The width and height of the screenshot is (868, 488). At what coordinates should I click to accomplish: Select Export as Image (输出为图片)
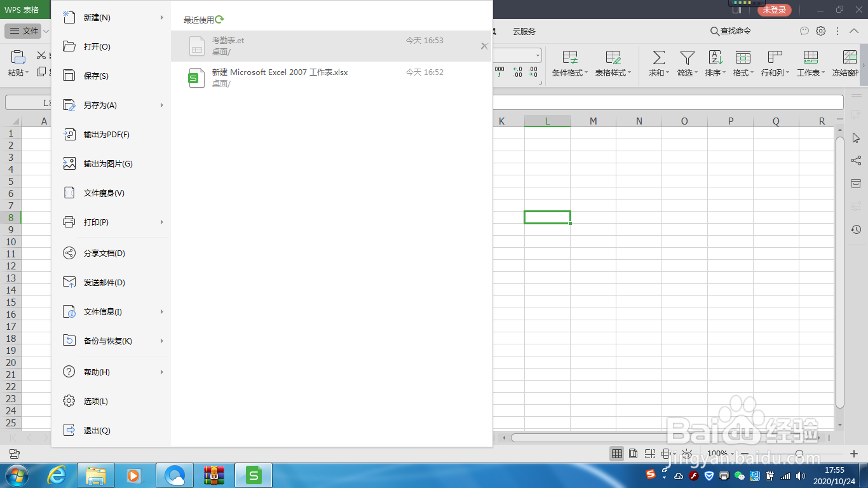click(x=111, y=164)
